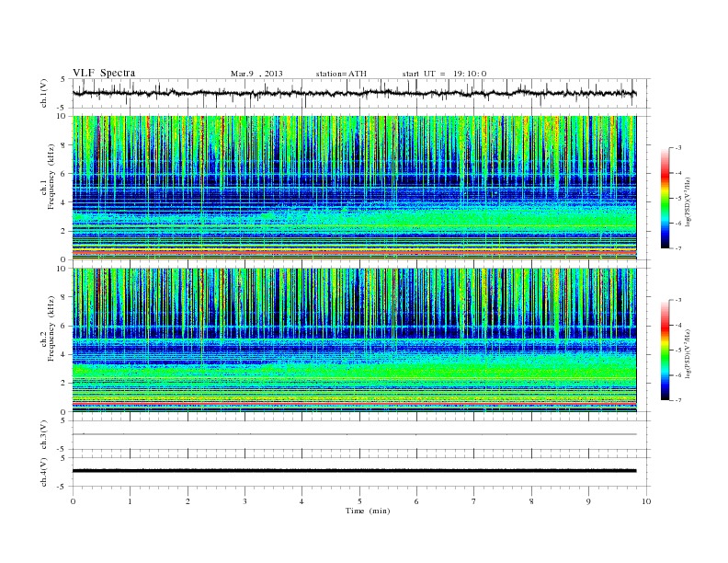This screenshot has height=563, width=728.
Task: Click the ch.1 color scale bar
Action: [665, 198]
